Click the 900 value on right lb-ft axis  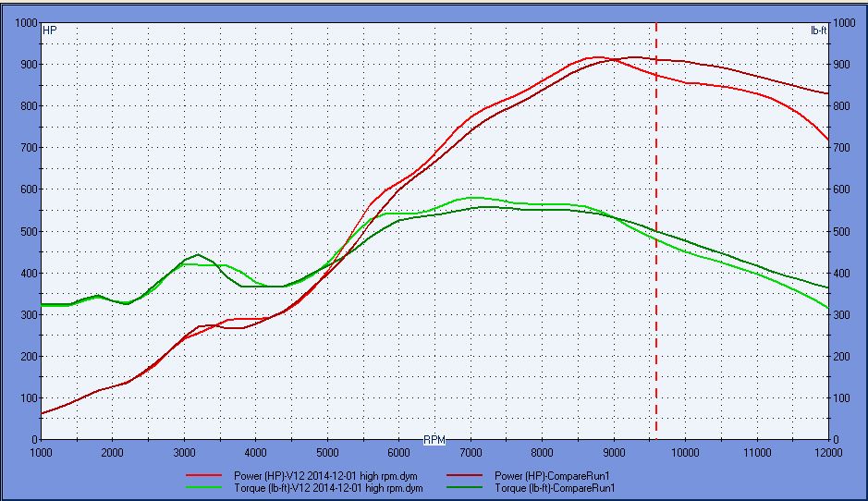click(843, 65)
